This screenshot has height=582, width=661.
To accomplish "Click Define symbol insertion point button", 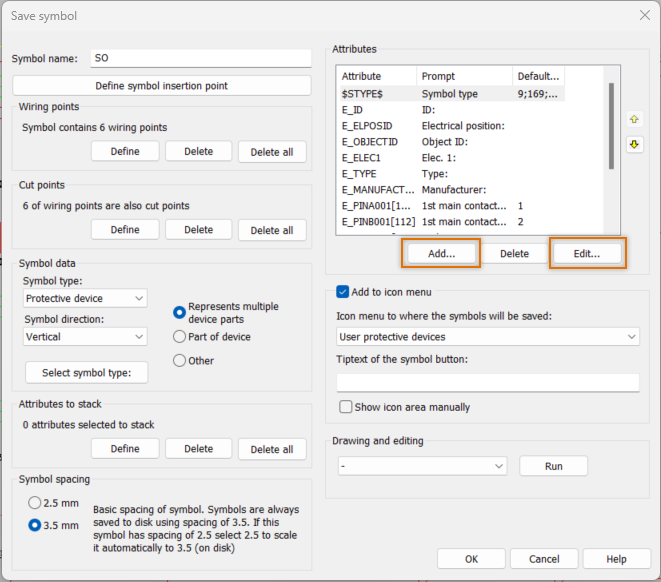I will [162, 86].
